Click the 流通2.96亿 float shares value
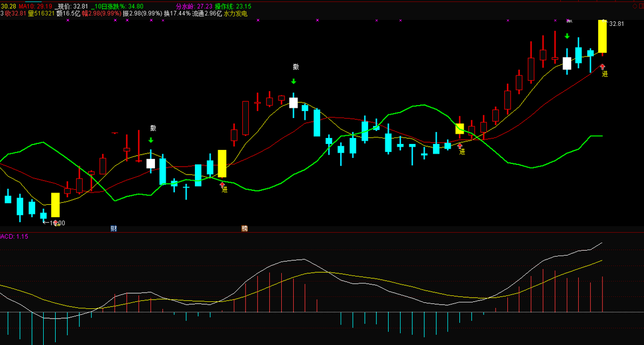 click(x=207, y=13)
